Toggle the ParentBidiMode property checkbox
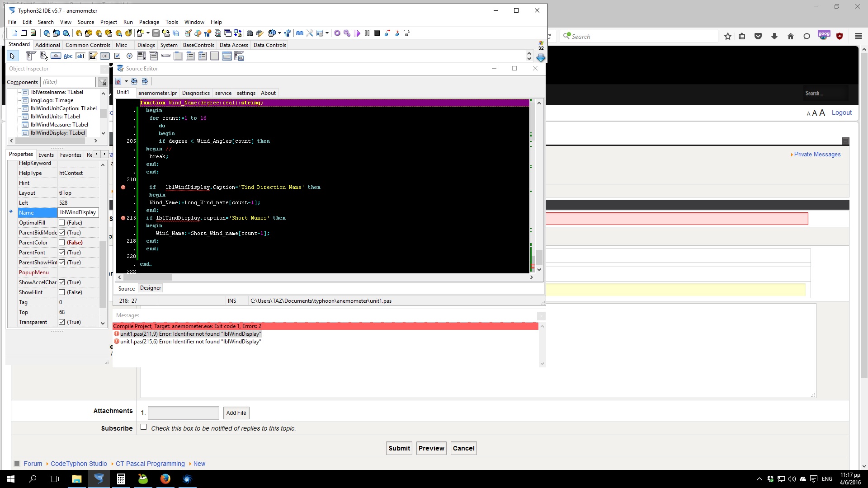This screenshot has height=488, width=868. coord(61,233)
